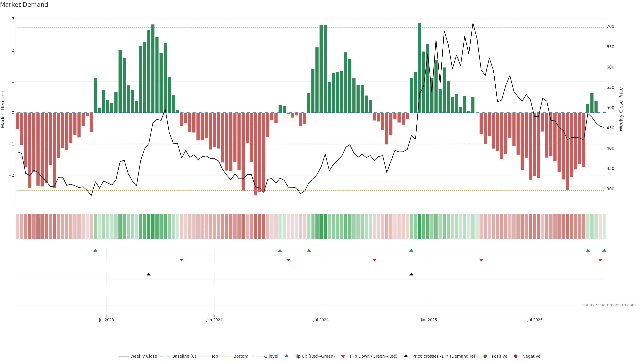Click the green Positive circle legend icon

485,356
